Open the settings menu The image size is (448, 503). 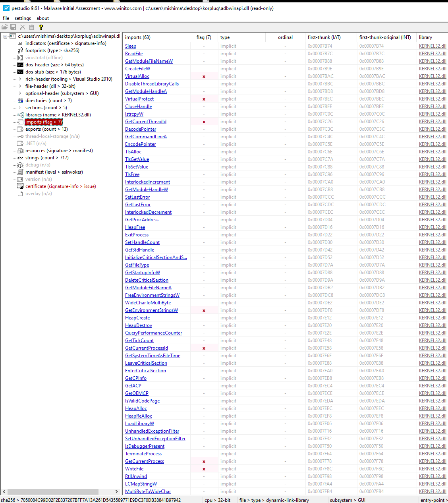(23, 18)
